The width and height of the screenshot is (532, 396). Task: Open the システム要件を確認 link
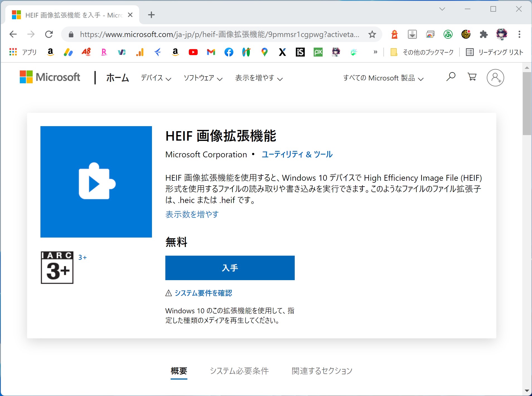[203, 293]
